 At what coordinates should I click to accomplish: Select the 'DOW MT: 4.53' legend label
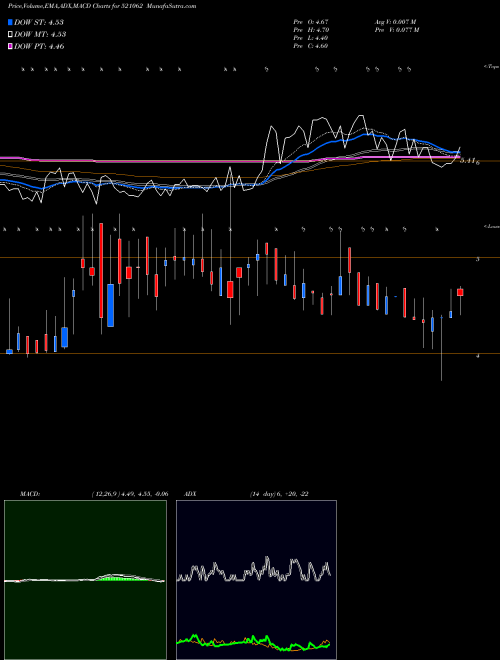click(40, 35)
